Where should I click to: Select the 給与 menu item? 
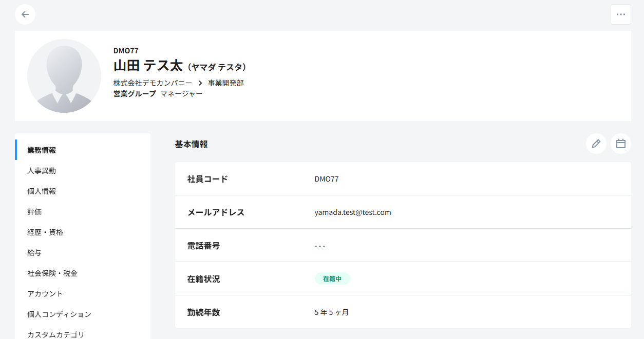(34, 253)
